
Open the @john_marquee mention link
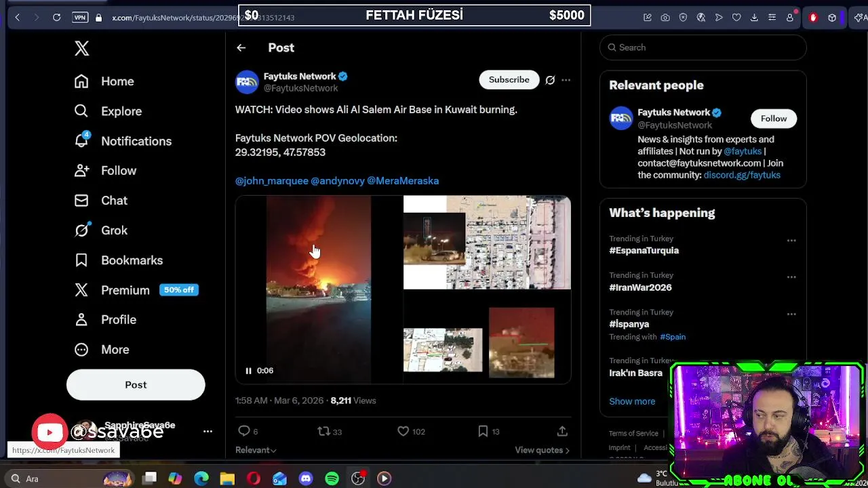click(272, 181)
